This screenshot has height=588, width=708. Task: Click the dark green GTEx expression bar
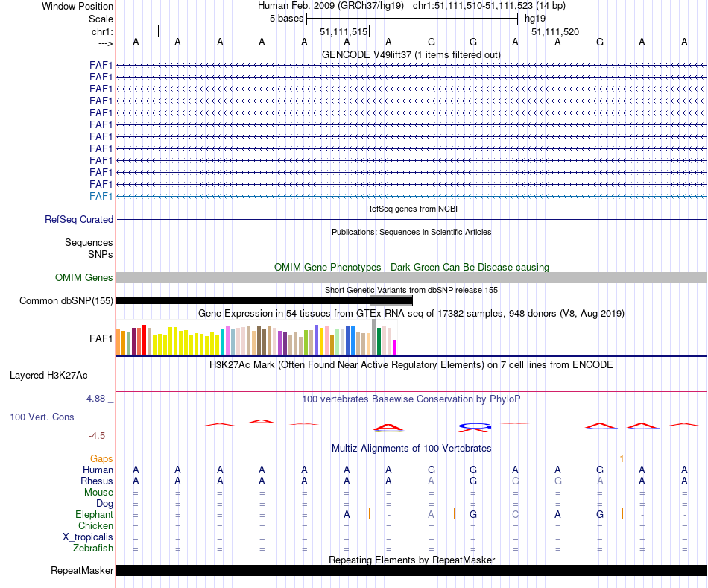(x=379, y=341)
